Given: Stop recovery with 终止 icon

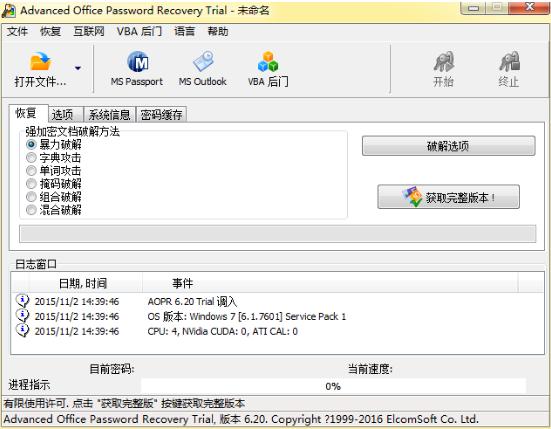Looking at the screenshot, I should click(509, 69).
